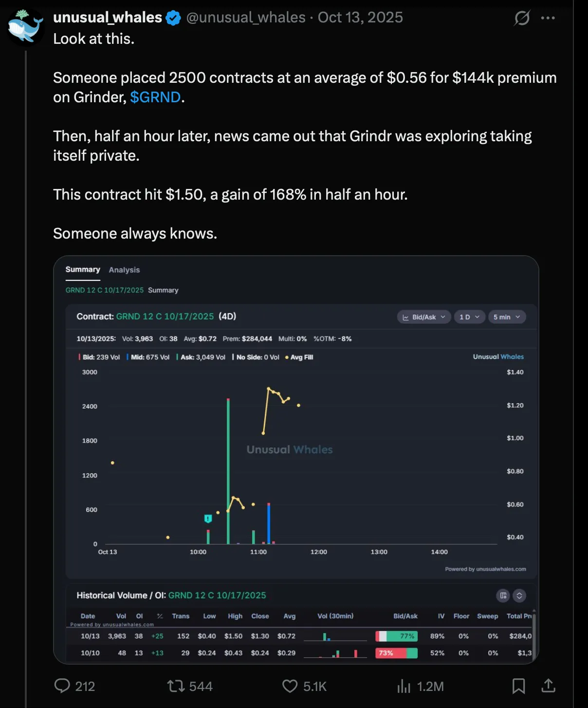This screenshot has width=588, height=708.
Task: Open the post options menu via the ellipsis
Action: (548, 17)
